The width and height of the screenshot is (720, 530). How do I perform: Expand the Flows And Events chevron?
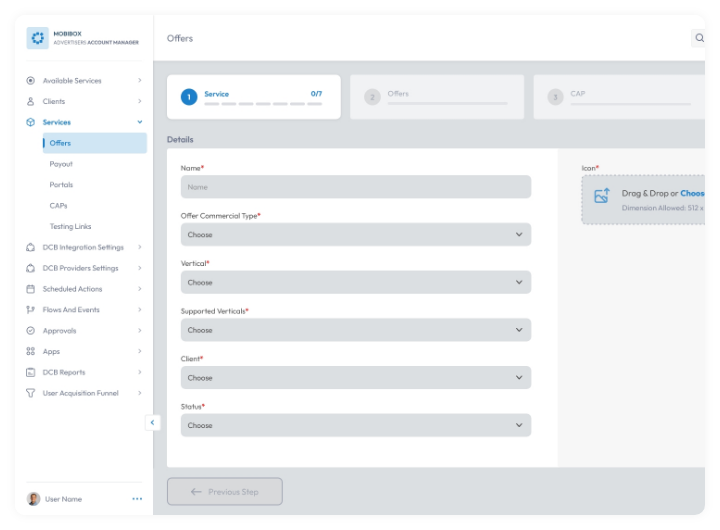tap(140, 310)
